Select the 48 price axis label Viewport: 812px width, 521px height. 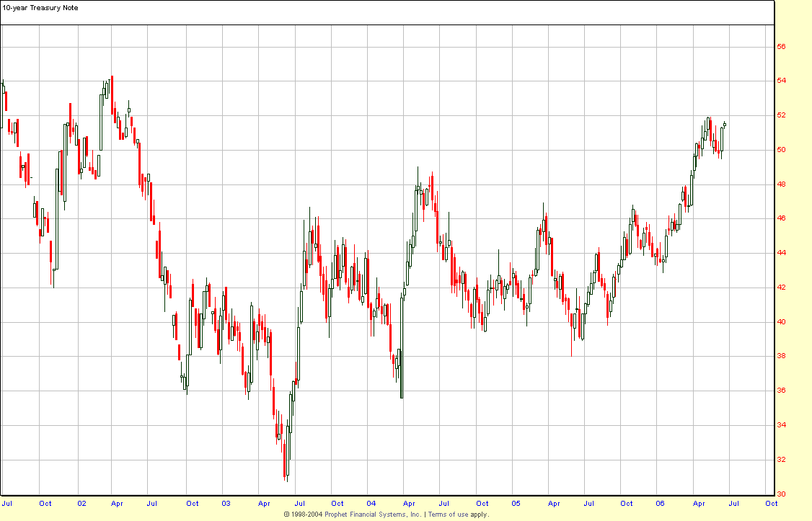click(781, 184)
